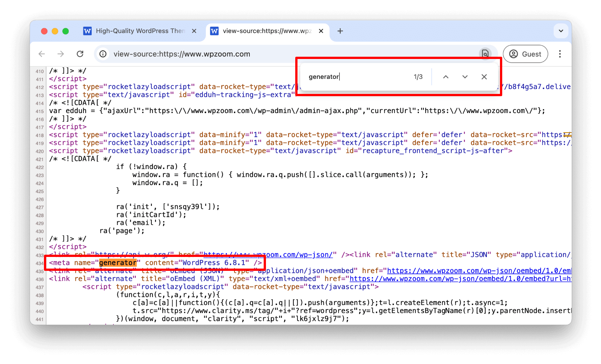Click the highlighted generator meta tag text

coord(117,263)
